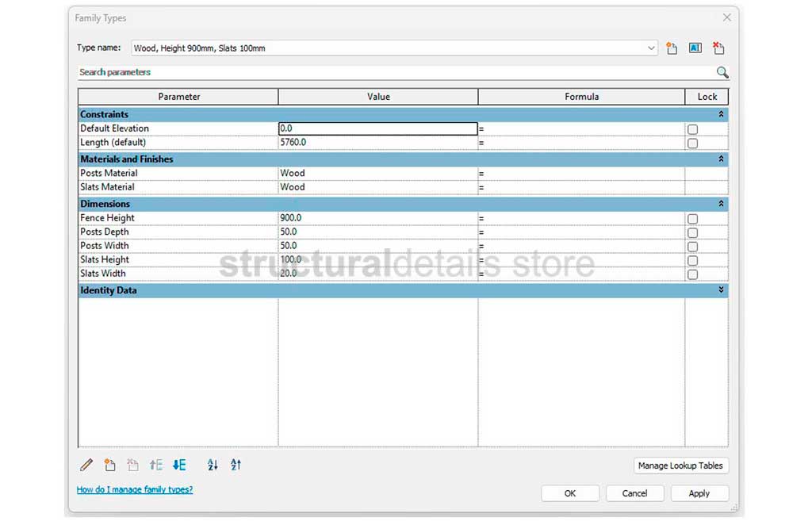Click the Delete Type icon

718,48
